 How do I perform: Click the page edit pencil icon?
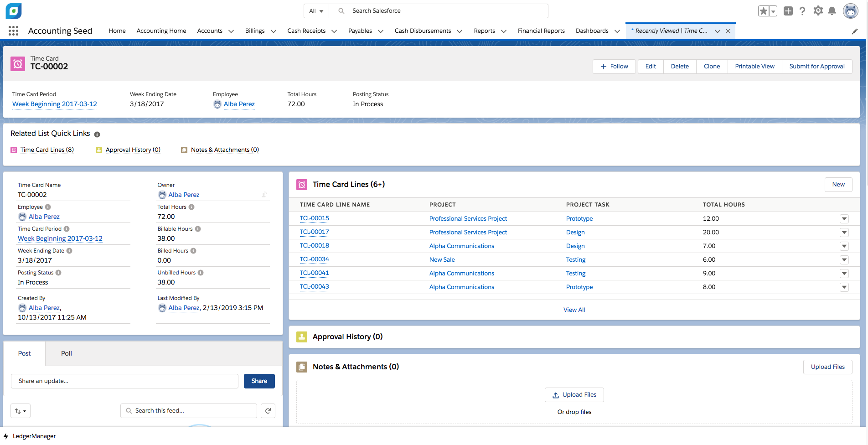coord(855,31)
